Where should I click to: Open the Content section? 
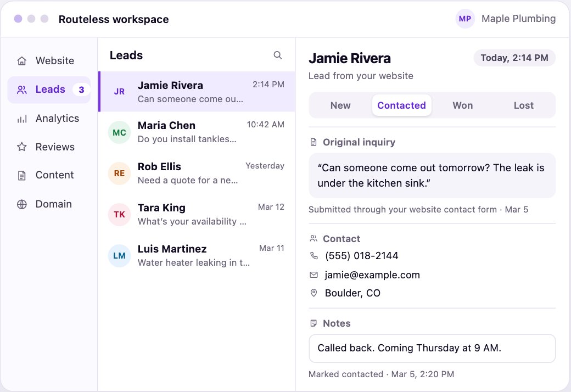click(x=49, y=175)
